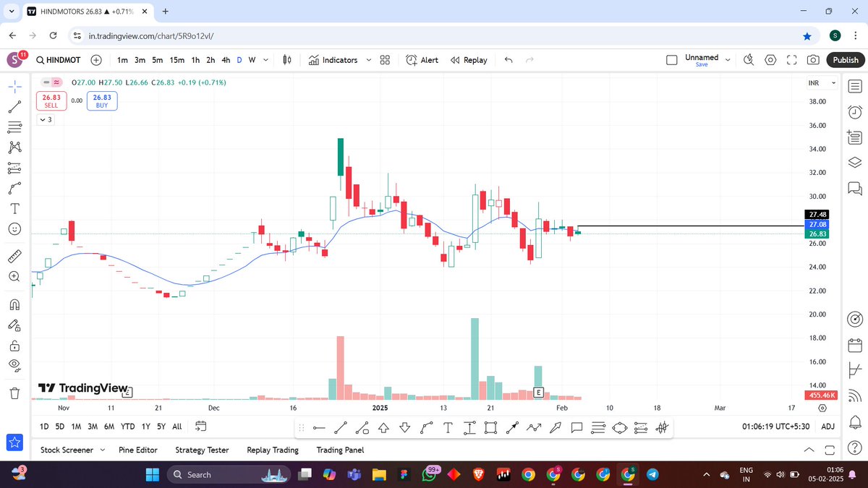Screen dimensions: 868x488
Task: Undo the last chart action
Action: 509,60
